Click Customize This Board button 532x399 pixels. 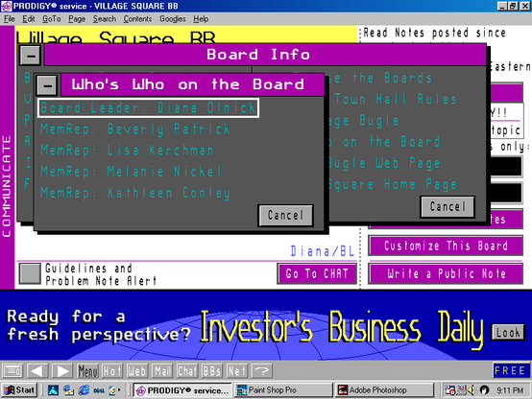pos(446,246)
